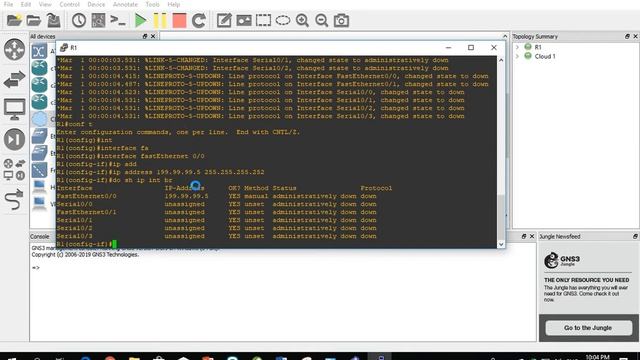This screenshot has height=360, width=640.
Task: Close the Console panel
Action: coord(532,236)
